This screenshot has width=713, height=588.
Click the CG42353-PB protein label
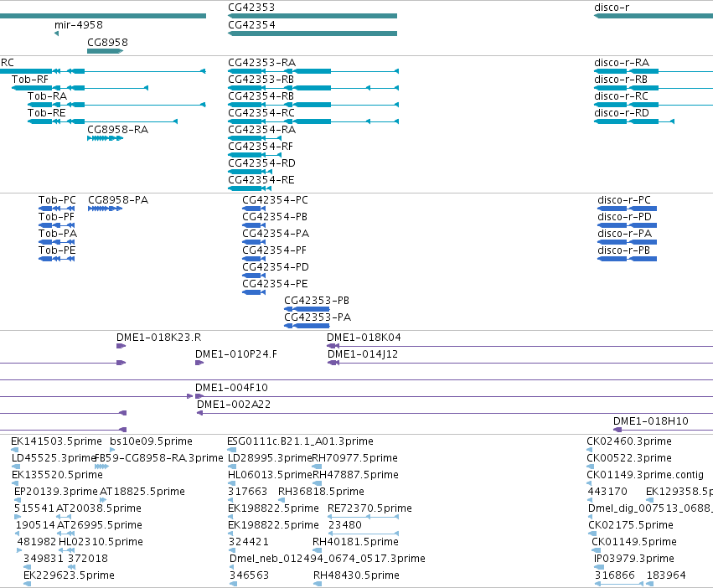317,301
